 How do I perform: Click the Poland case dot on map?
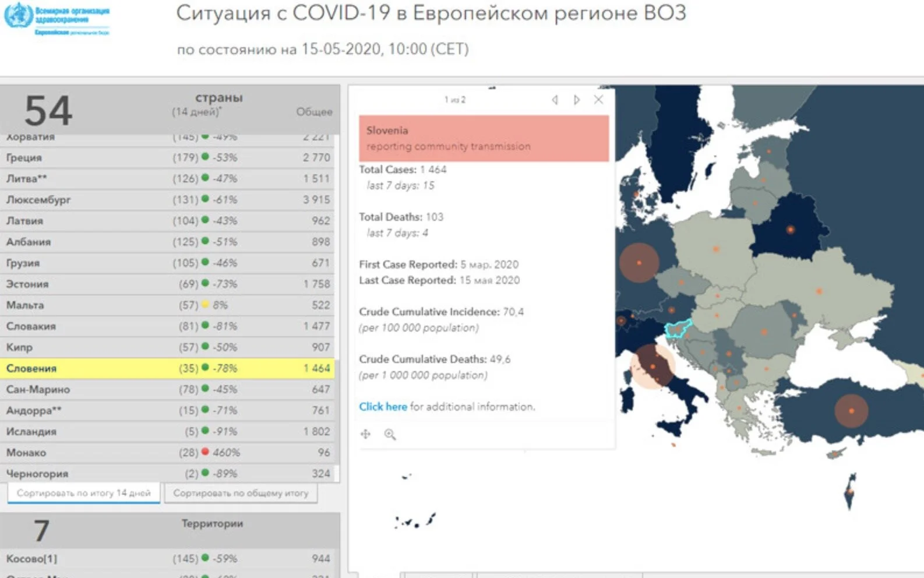717,249
